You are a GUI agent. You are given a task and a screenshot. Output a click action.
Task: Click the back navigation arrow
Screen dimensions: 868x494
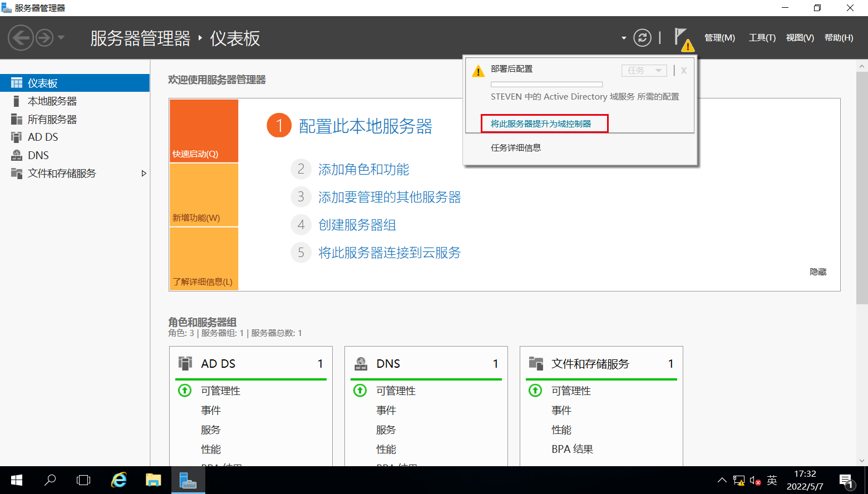[x=21, y=38]
